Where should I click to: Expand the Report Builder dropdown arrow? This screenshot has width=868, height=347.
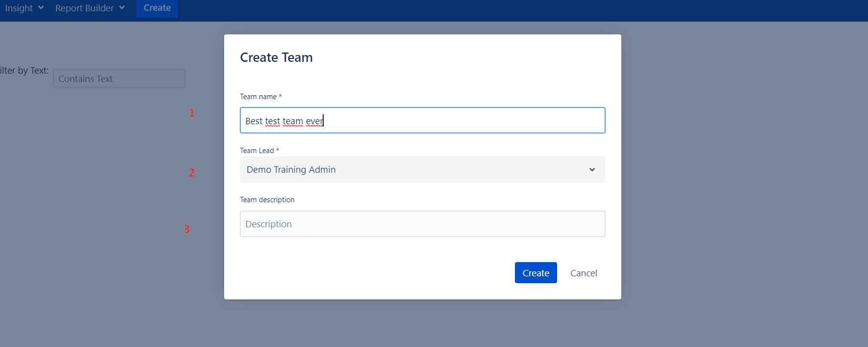pos(122,8)
